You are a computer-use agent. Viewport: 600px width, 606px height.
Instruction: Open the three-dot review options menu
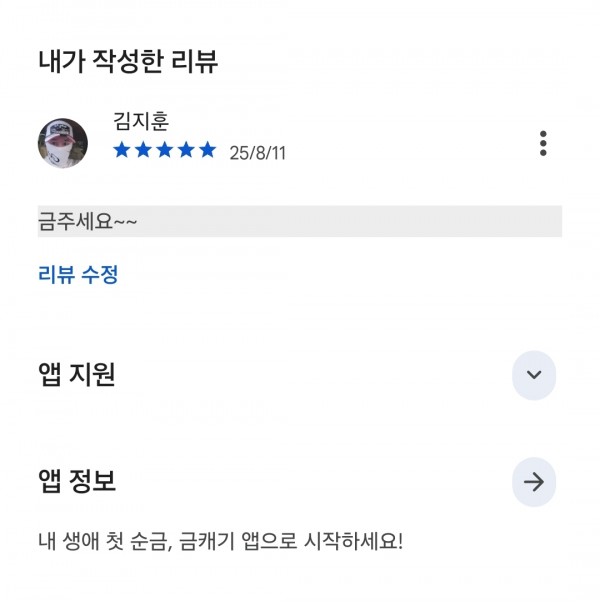tap(543, 143)
